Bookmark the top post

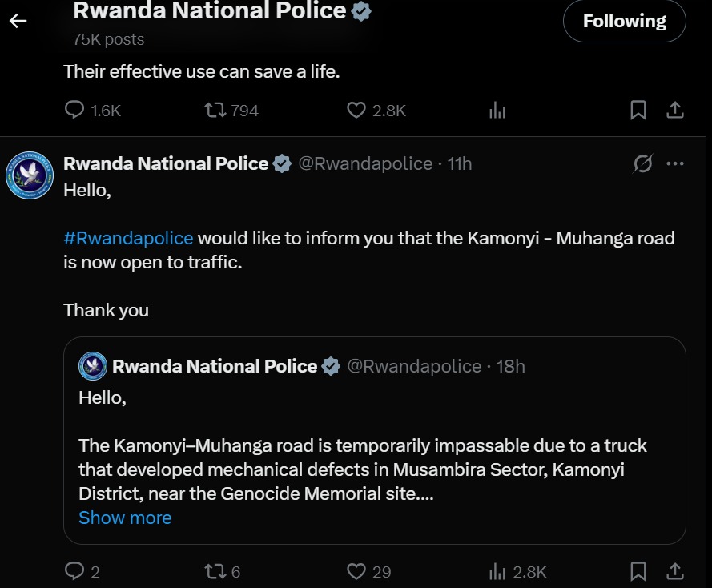pyautogui.click(x=638, y=111)
